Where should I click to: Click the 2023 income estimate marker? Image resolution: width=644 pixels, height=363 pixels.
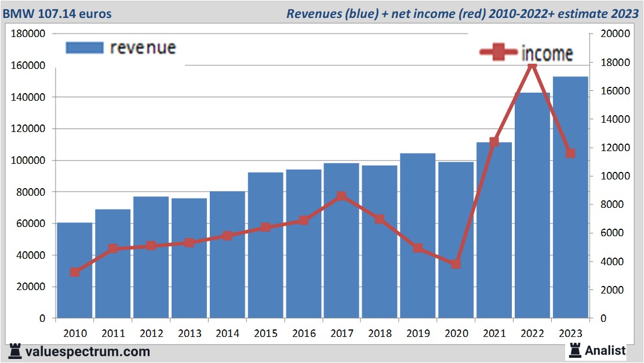click(x=570, y=153)
